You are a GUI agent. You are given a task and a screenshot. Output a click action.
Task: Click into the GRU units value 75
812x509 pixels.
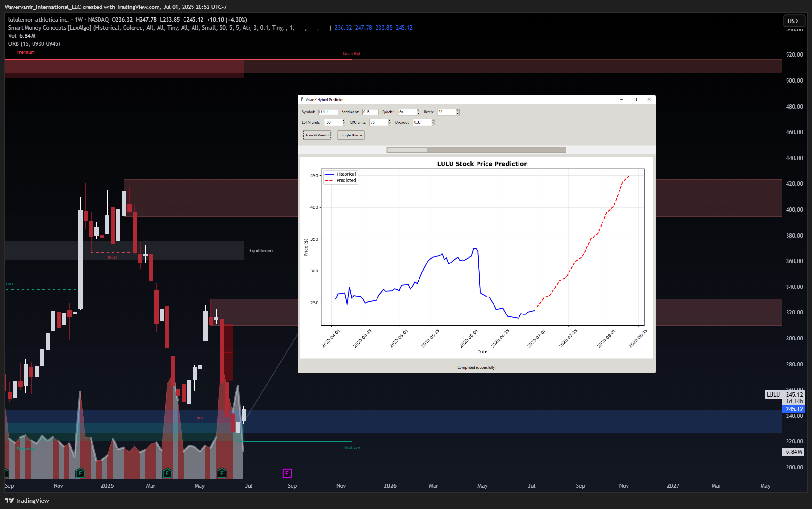(379, 122)
